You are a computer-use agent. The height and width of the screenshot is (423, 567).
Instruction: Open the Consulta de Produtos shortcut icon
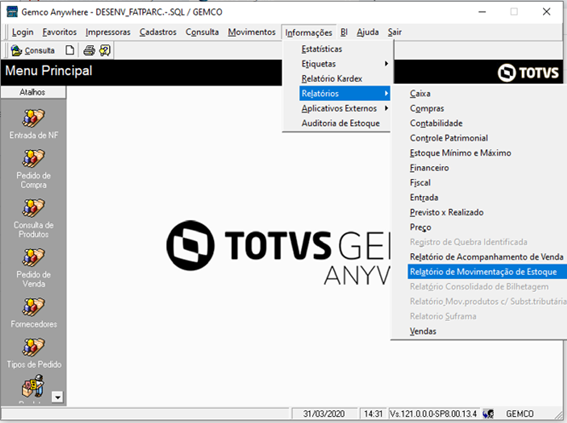coord(33,208)
